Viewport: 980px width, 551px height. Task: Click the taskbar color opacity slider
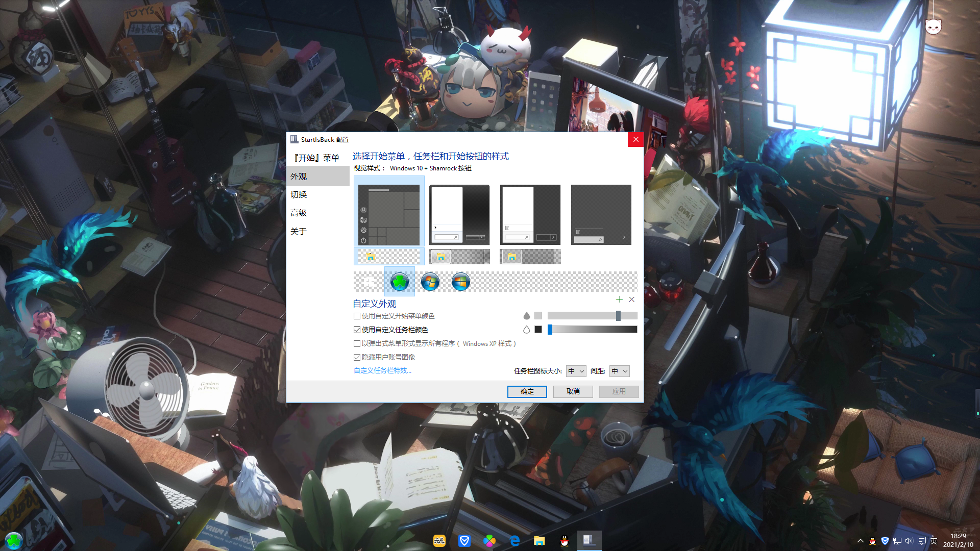coord(592,330)
